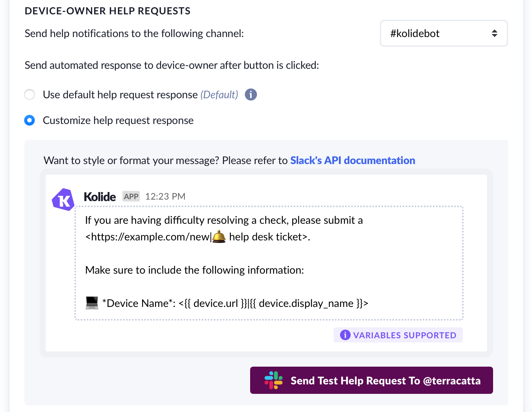The image size is (532, 412).
Task: Click the 12:23 PM timestamp
Action: tap(165, 197)
